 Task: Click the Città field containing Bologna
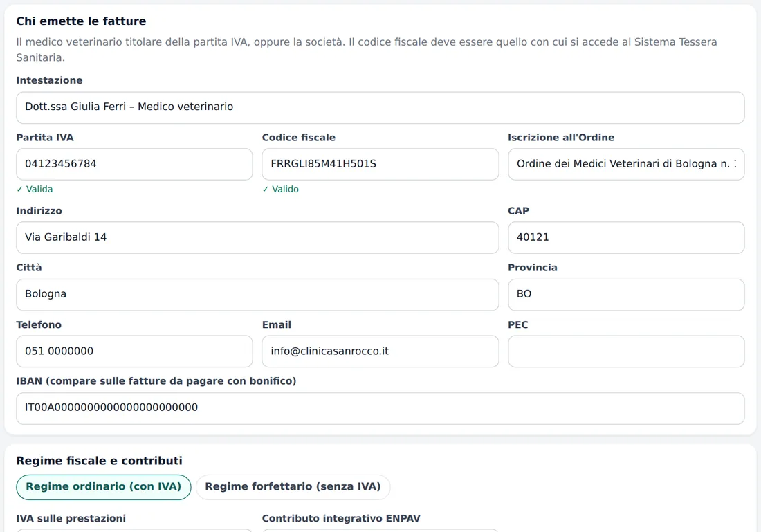(x=257, y=294)
